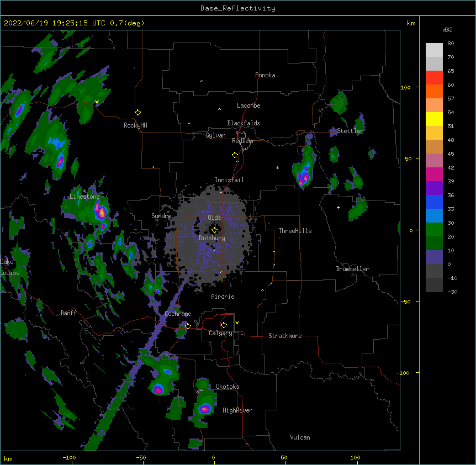The height and width of the screenshot is (465, 476).
Task: Click the Drumheller label
Action: pos(352,269)
